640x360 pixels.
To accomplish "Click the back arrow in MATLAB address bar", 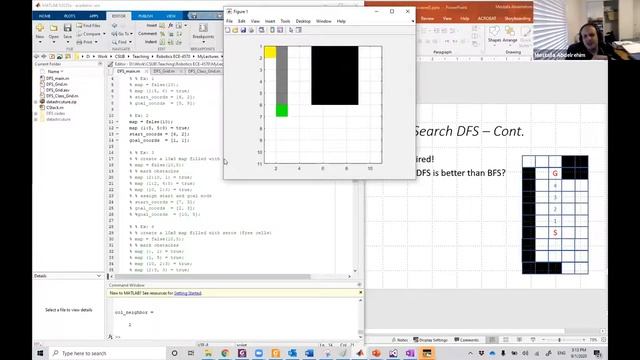I will [36, 56].
